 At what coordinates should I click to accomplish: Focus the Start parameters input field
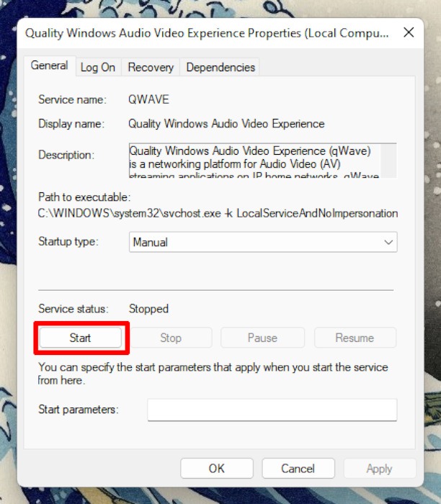point(272,410)
